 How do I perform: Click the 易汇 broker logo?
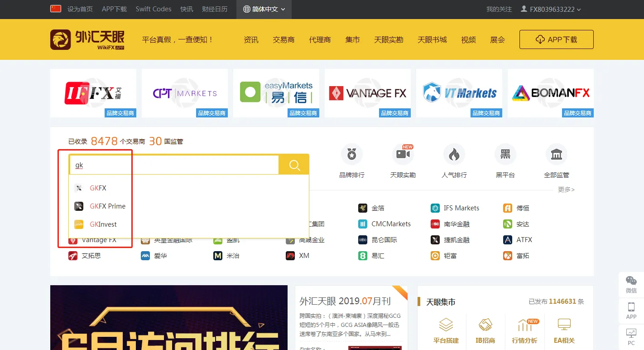pyautogui.click(x=363, y=256)
